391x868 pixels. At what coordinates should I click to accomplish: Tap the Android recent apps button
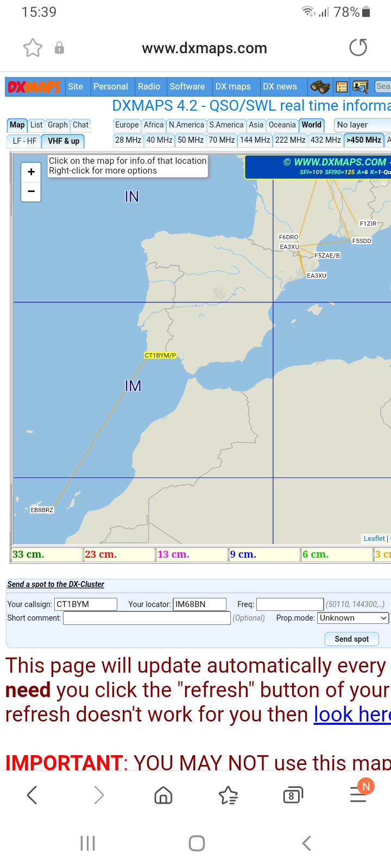click(x=87, y=843)
